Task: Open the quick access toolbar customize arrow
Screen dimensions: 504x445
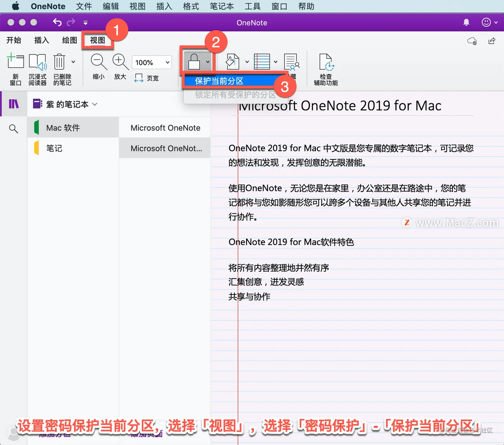Action: pos(86,23)
